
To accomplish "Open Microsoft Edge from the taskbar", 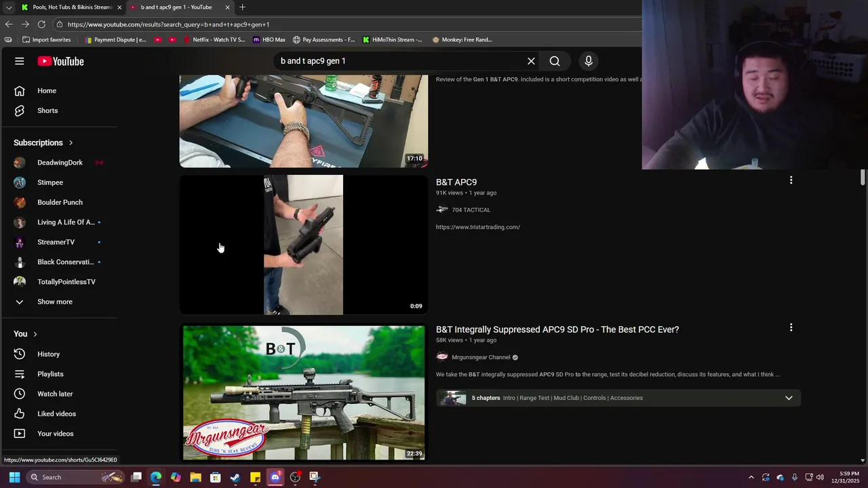I will [x=156, y=477].
